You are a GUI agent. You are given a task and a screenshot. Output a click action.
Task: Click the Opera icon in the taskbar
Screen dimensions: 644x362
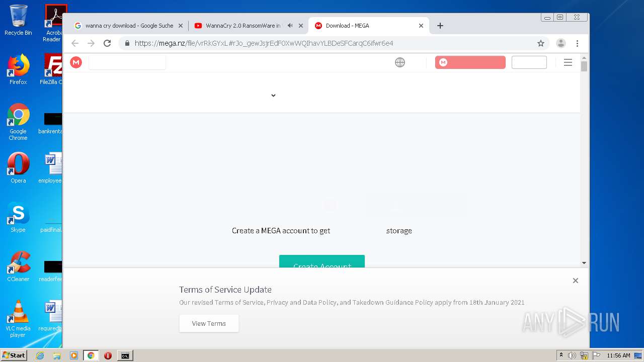click(108, 355)
